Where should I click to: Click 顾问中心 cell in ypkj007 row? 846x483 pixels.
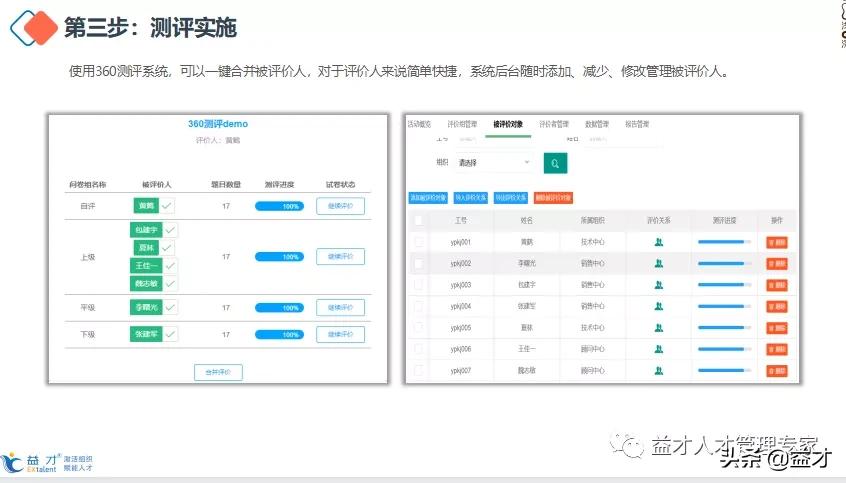coord(592,371)
